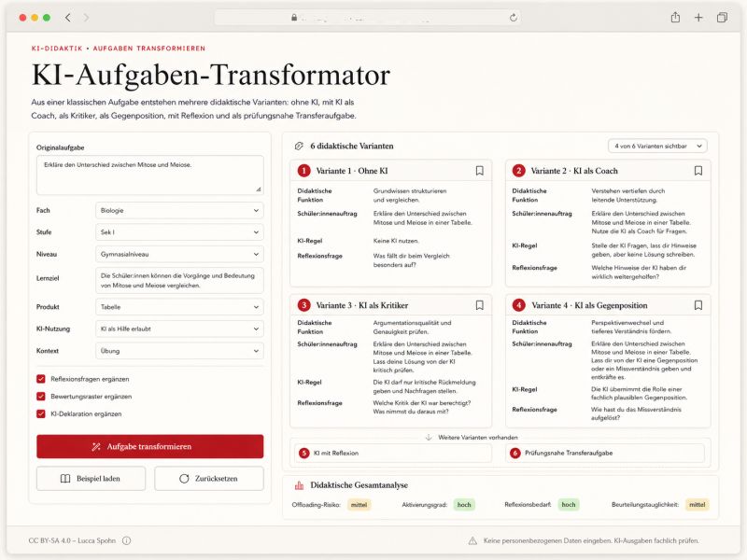Click the Beispiel laden button
Image resolution: width=747 pixels, height=560 pixels.
click(91, 479)
